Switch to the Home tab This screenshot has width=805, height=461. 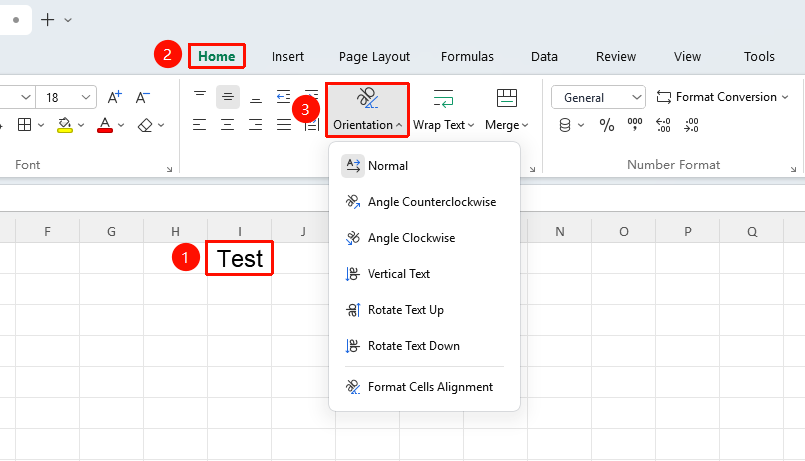coord(217,56)
